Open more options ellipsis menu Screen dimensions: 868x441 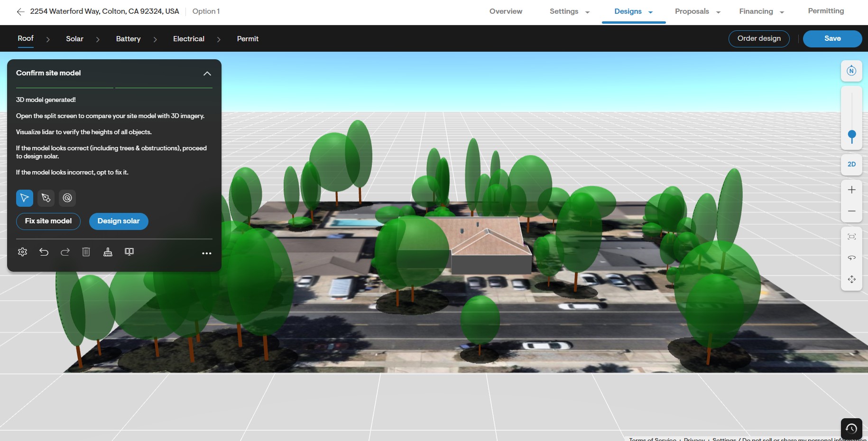click(207, 253)
